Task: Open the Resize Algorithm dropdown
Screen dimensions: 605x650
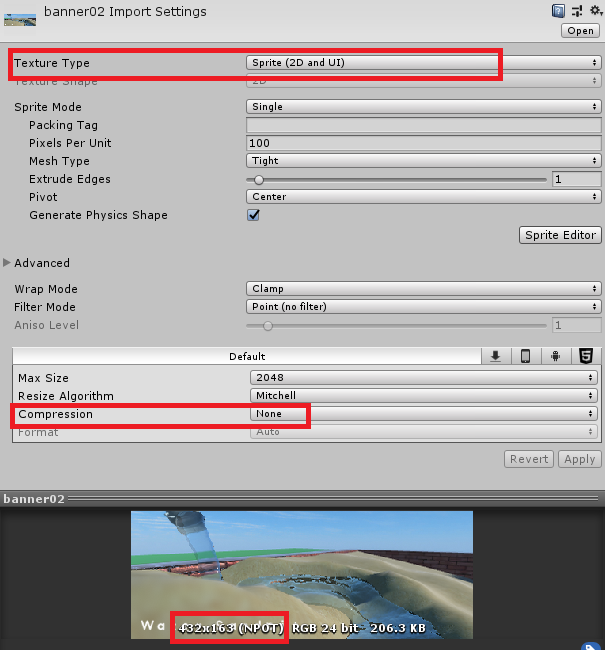Action: [423, 395]
